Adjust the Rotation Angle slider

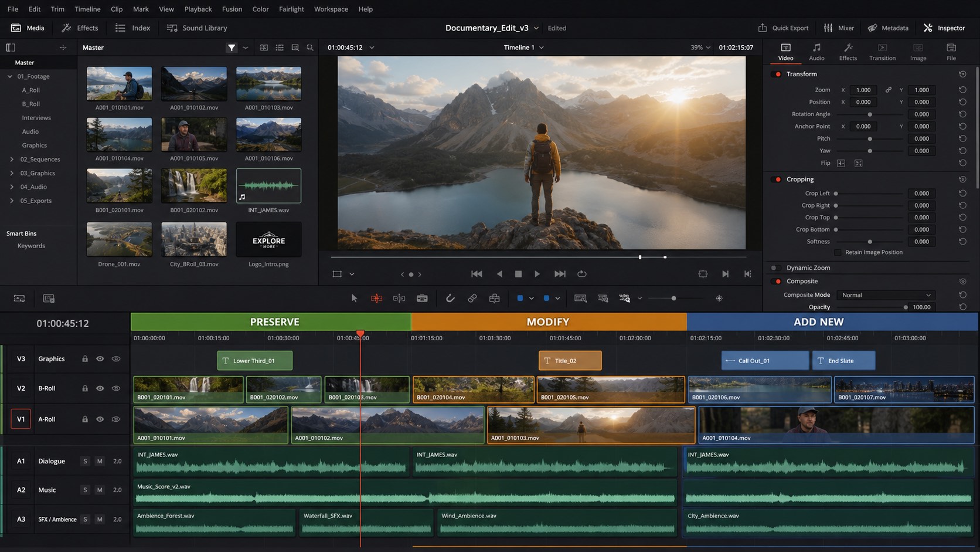point(870,114)
